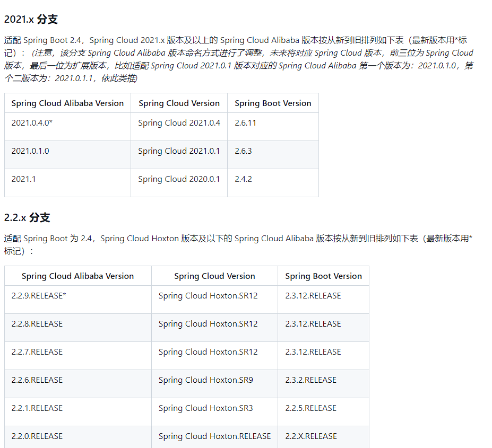Screen dimensions: 492x448
Task: Click first table's "Spring Cloud Version" header
Action: 179,103
